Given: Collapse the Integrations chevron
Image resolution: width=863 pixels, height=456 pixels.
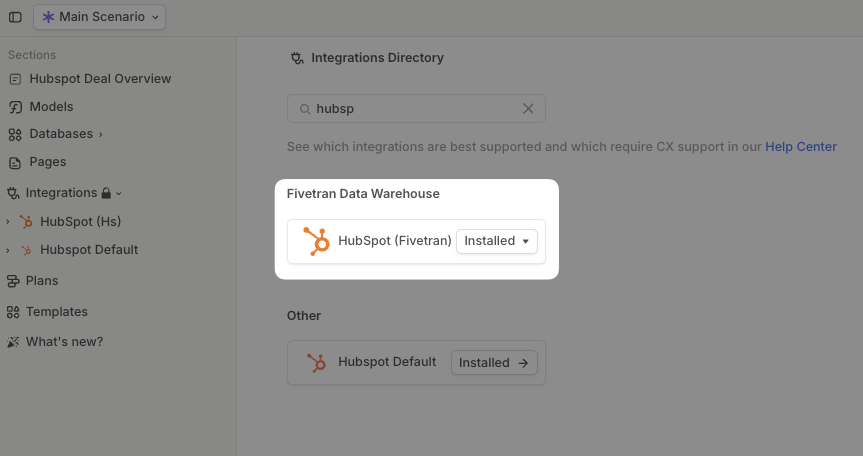Looking at the screenshot, I should pyautogui.click(x=119, y=193).
